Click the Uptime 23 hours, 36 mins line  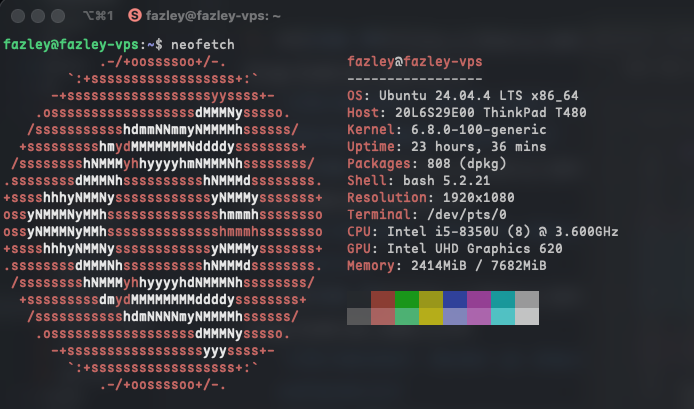pyautogui.click(x=447, y=147)
